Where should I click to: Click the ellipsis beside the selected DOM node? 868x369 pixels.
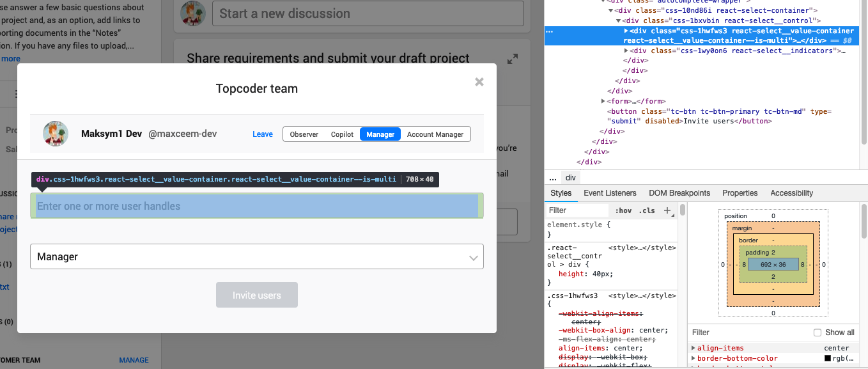(550, 31)
